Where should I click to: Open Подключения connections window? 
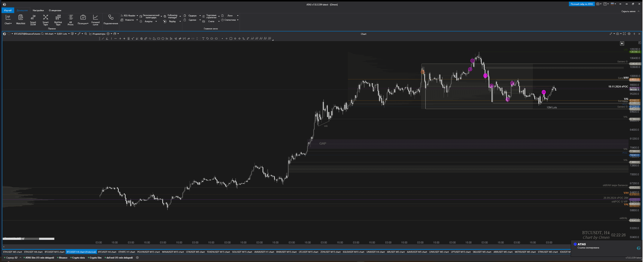pyautogui.click(x=111, y=20)
